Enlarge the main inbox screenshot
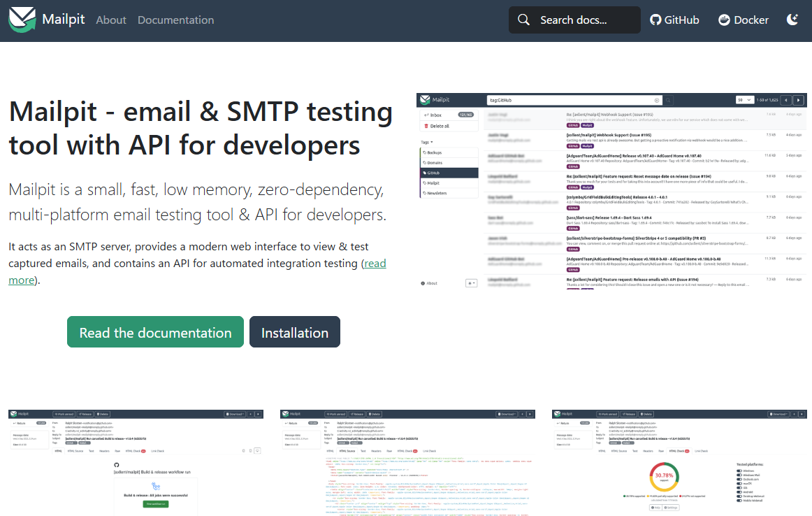Viewport: 812px width, 516px height. tap(611, 191)
